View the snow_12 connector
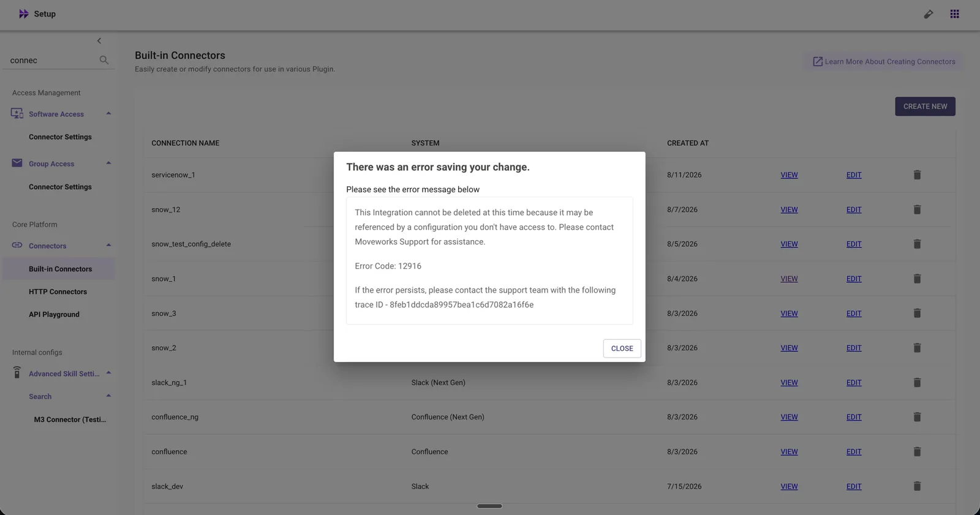The width and height of the screenshot is (980, 515). tap(789, 209)
